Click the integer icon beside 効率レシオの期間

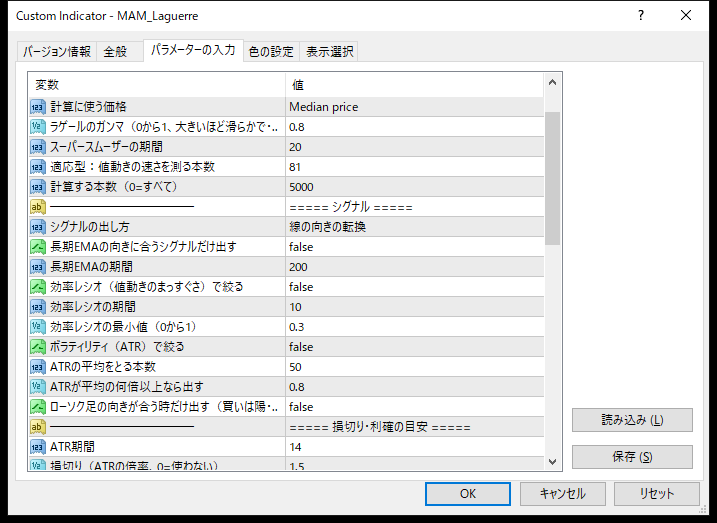point(38,307)
